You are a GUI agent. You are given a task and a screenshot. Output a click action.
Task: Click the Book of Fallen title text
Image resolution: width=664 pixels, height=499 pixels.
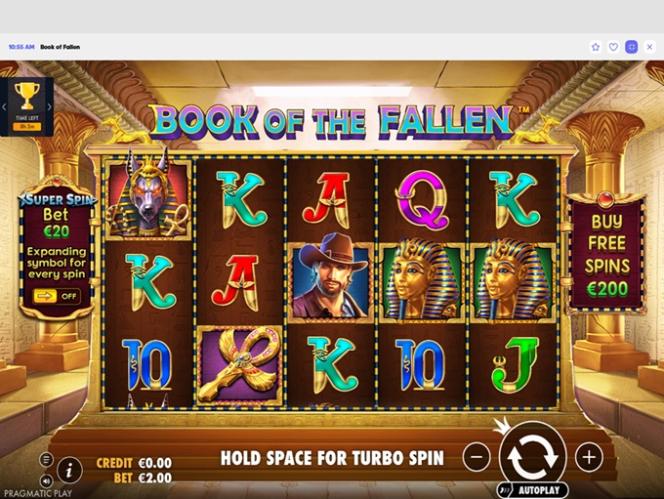click(x=60, y=47)
